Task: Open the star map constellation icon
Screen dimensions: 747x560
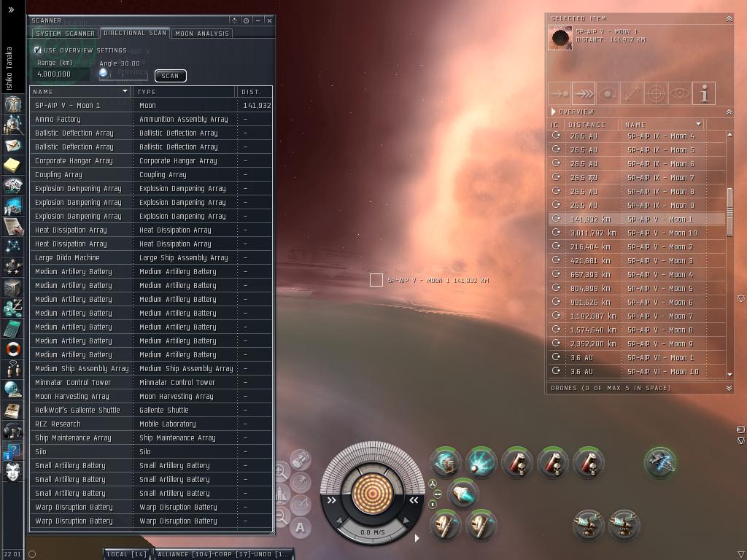Action: (13, 246)
